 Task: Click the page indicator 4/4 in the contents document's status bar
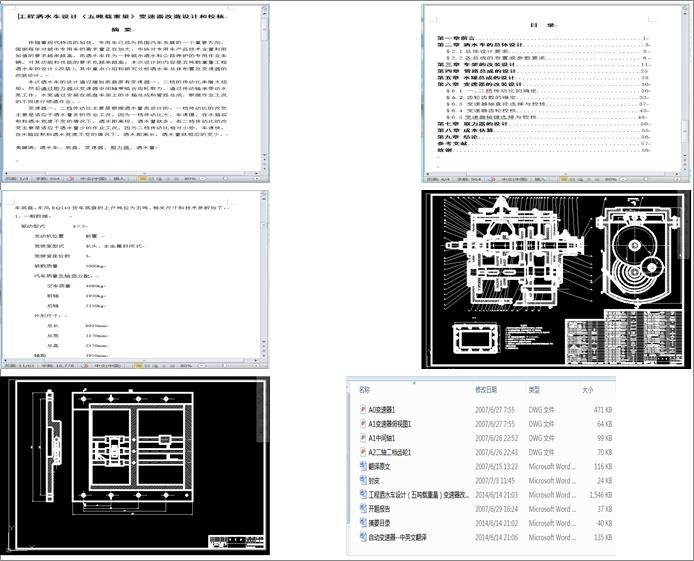pyautogui.click(x=438, y=179)
